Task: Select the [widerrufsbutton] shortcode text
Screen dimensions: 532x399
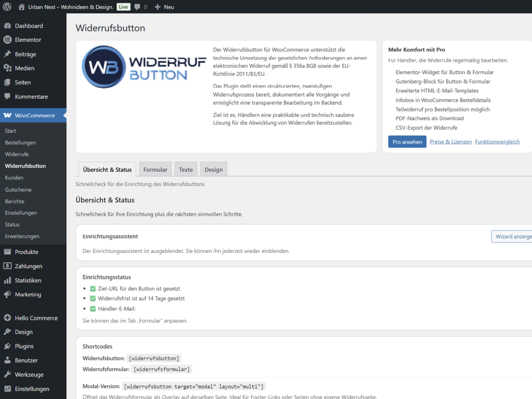Action: 154,358
